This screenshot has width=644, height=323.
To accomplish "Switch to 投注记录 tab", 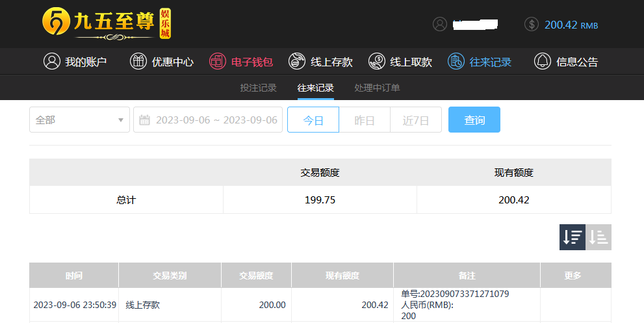I will point(259,88).
